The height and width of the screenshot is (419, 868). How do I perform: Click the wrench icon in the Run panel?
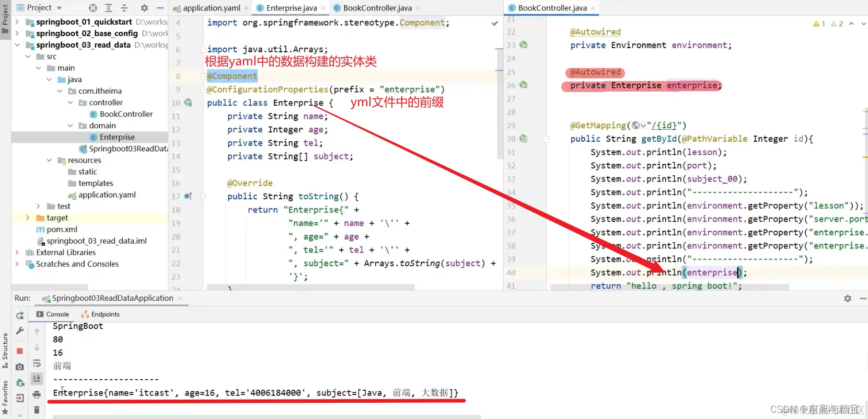click(20, 331)
